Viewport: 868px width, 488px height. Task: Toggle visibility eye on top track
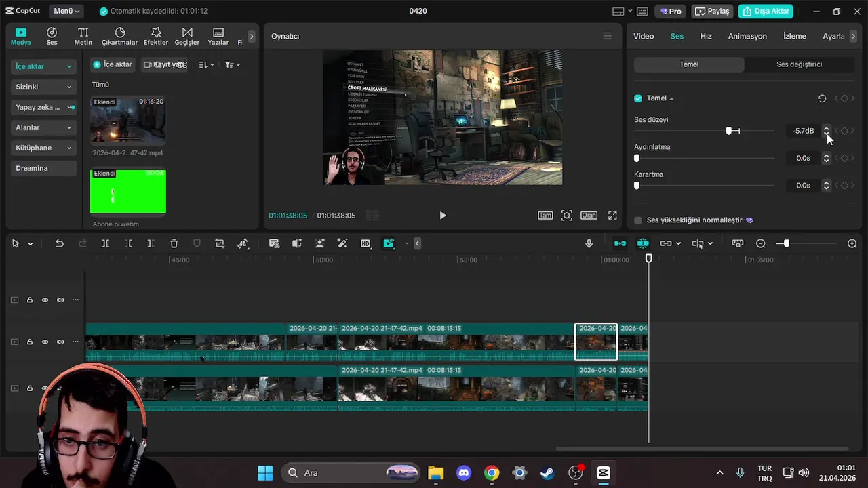[45, 300]
